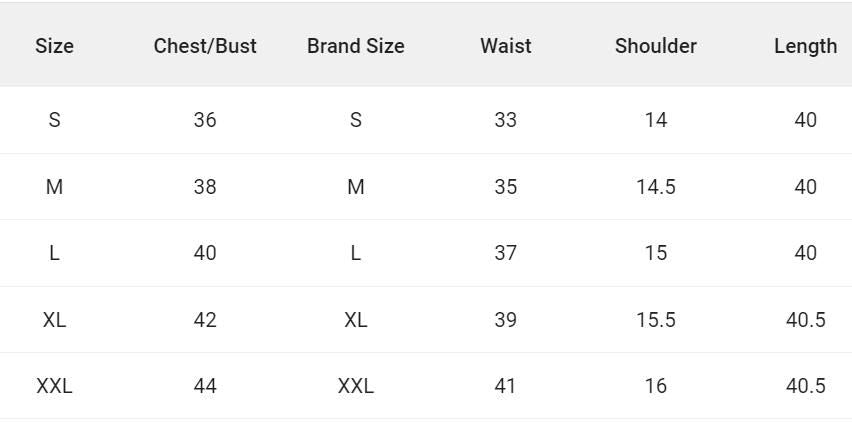Click waist value 41 for size XXL
Screen dimensions: 852x423
pyautogui.click(x=505, y=386)
